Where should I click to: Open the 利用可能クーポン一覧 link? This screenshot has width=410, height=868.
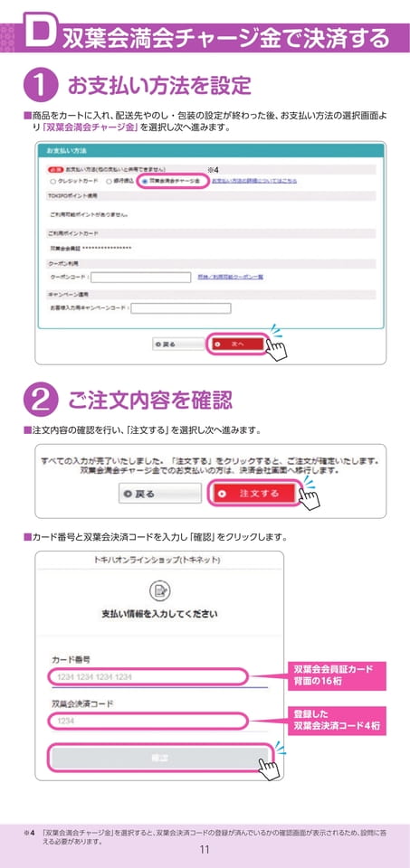pos(230,277)
